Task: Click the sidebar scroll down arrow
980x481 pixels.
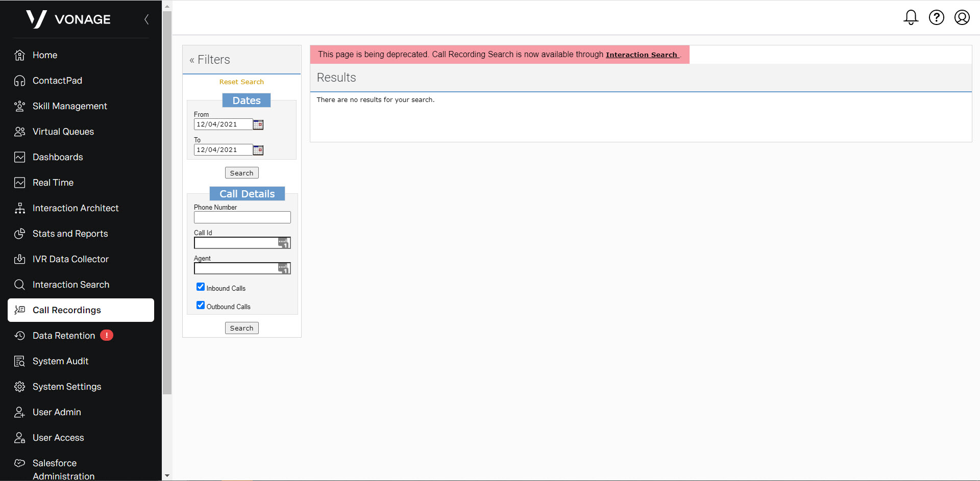Action: pyautogui.click(x=167, y=475)
